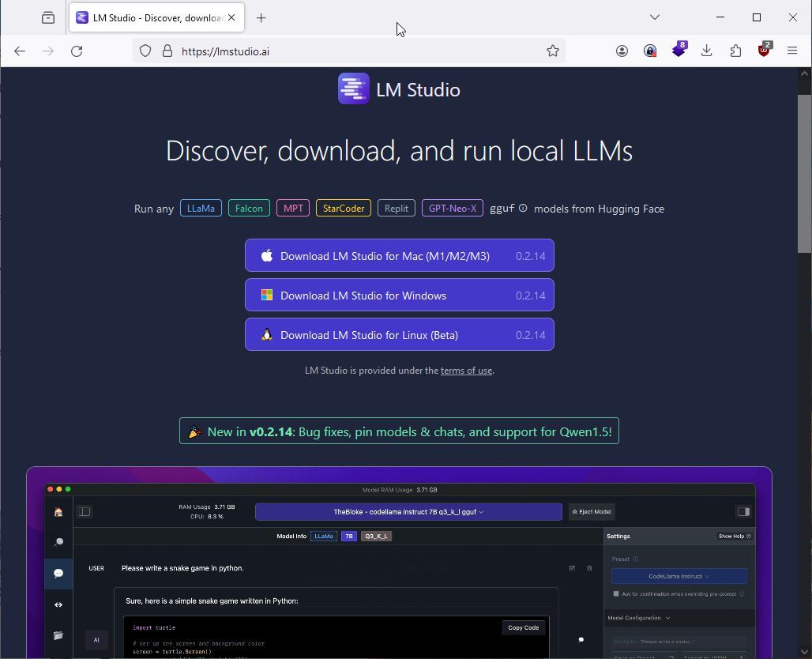This screenshot has width=812, height=659.
Task: Go back to previous page
Action: (20, 51)
